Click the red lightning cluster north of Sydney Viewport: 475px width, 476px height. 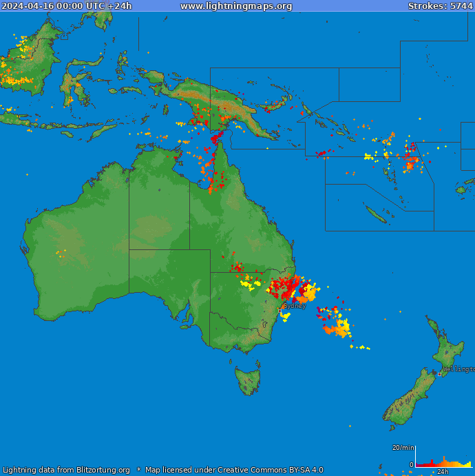tap(283, 287)
